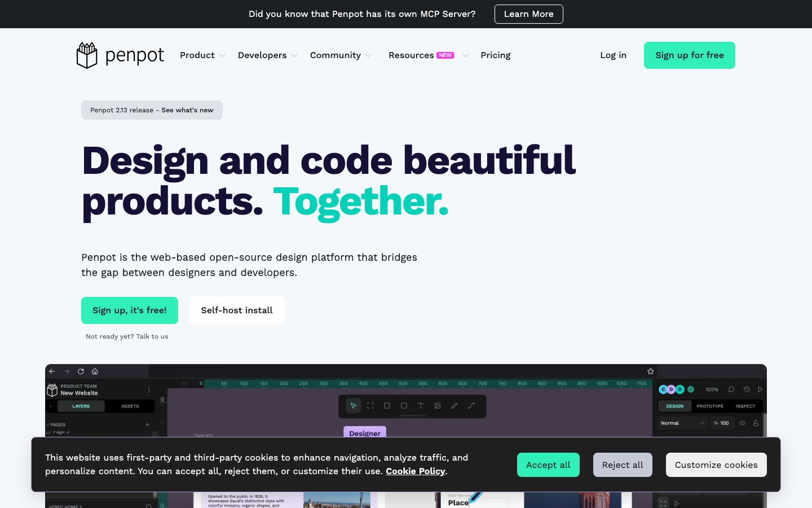Screen dimensions: 812x508
Task: Toggle the lock icon in design panel
Action: click(756, 423)
